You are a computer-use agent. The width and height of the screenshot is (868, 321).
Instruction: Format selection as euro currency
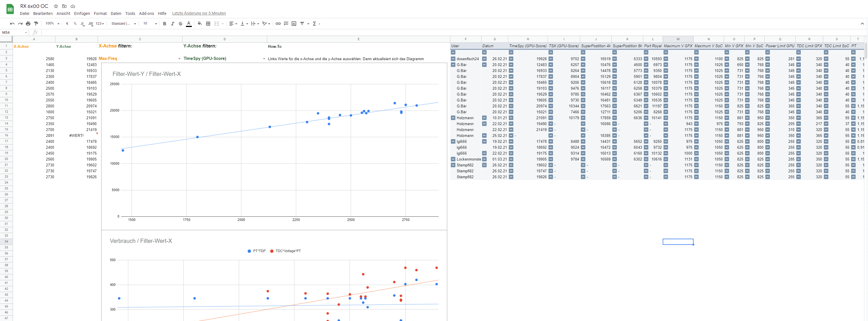point(68,24)
